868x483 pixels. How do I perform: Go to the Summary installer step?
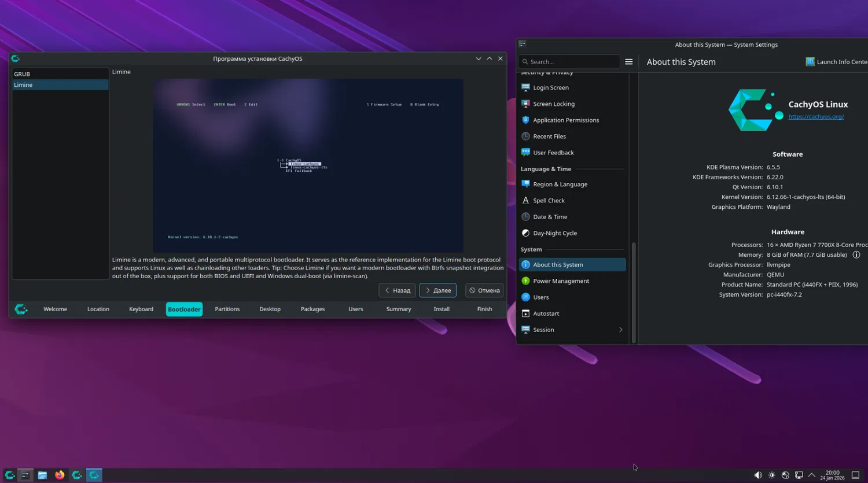click(x=399, y=309)
